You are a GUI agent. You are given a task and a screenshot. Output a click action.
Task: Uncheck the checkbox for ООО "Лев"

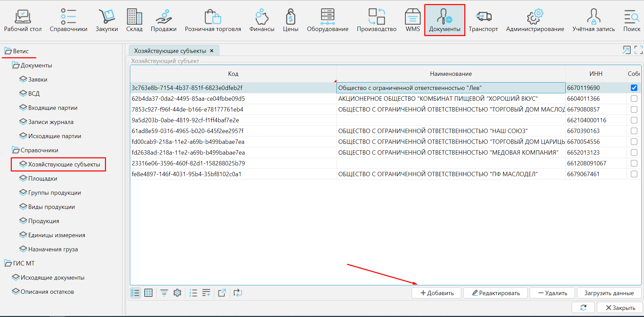[x=634, y=88]
